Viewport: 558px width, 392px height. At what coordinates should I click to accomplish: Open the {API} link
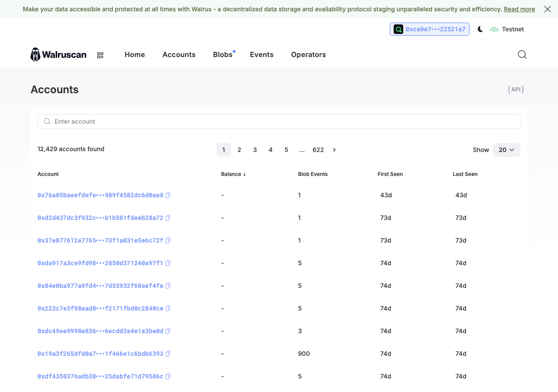coord(516,89)
